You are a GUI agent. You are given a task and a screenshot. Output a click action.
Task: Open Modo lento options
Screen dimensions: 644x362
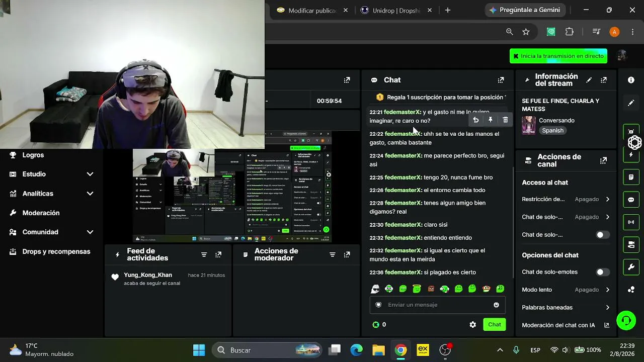click(566, 290)
